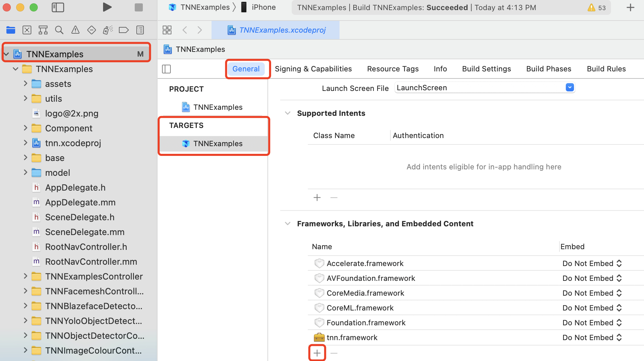This screenshot has width=644, height=361.
Task: Open the Symbol navigator
Action: tap(43, 30)
